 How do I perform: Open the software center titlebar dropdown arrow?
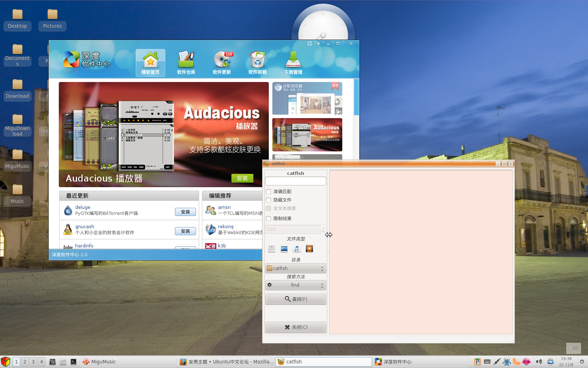[x=318, y=44]
